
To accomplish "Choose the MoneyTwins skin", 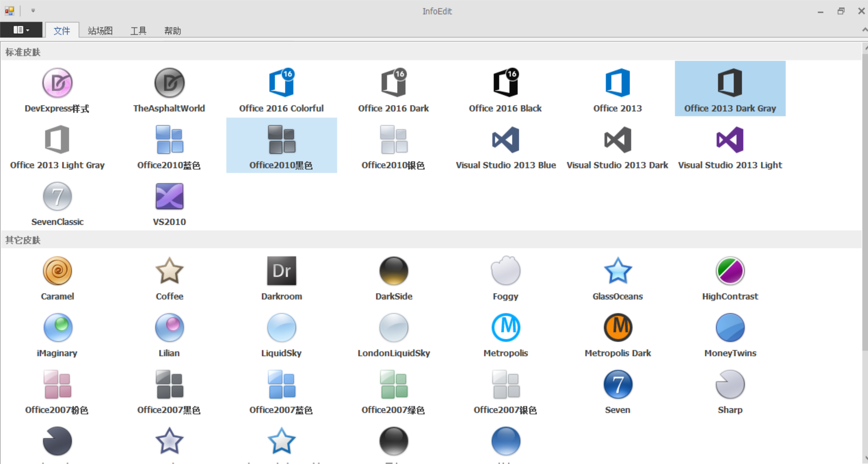I will point(730,334).
